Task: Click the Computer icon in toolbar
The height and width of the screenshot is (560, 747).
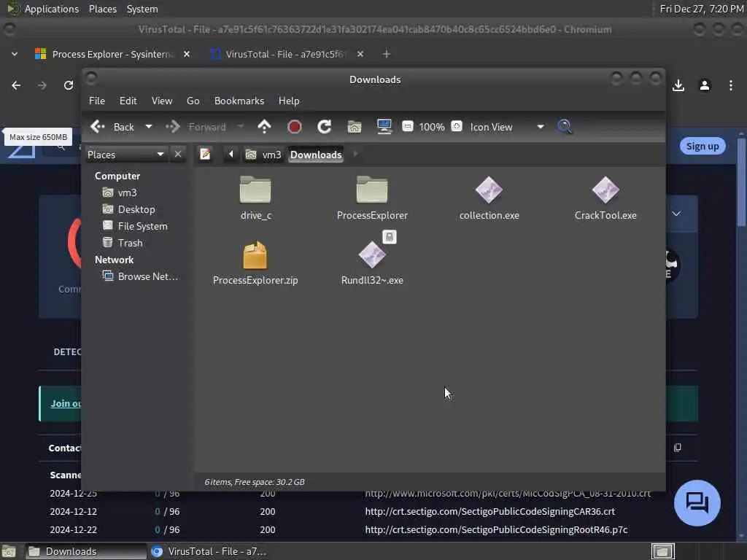Action: [x=384, y=127]
